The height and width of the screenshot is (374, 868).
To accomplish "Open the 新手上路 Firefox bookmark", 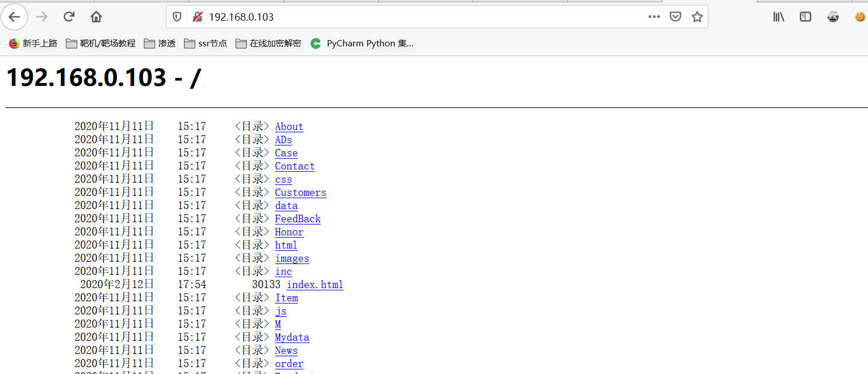I will (x=33, y=43).
